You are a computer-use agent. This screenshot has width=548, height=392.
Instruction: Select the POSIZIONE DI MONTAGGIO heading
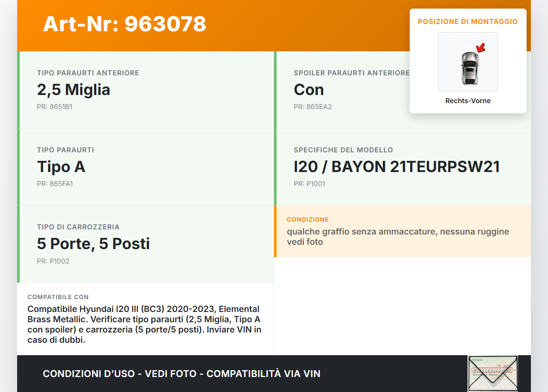tap(468, 21)
